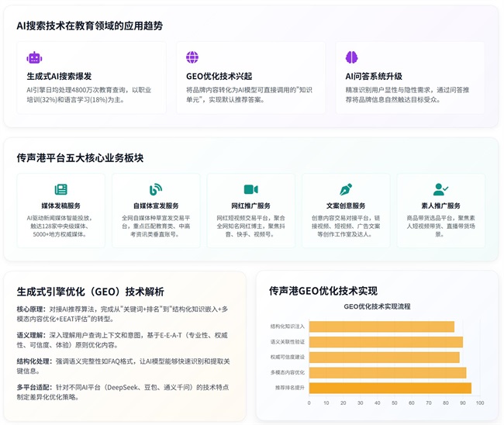
Task: Select the 语义关联性验证 chart bar
Action: (x=385, y=342)
